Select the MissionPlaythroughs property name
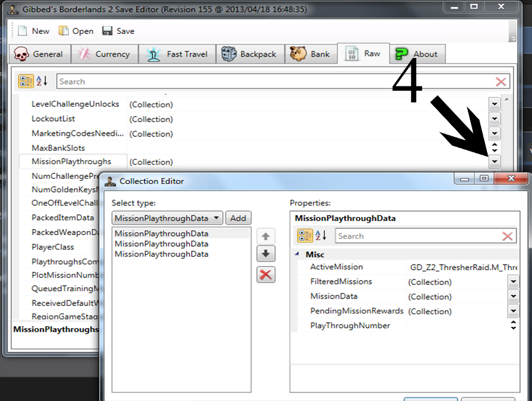This screenshot has width=532, height=401. [72, 162]
